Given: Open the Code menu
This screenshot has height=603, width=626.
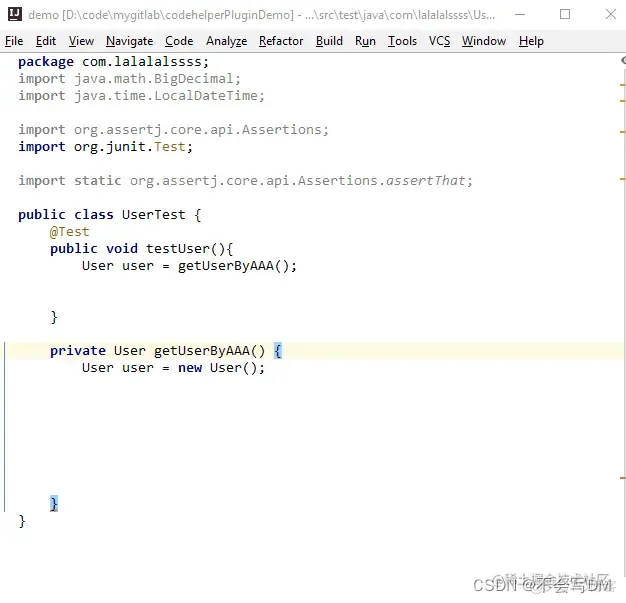Looking at the screenshot, I should [179, 41].
